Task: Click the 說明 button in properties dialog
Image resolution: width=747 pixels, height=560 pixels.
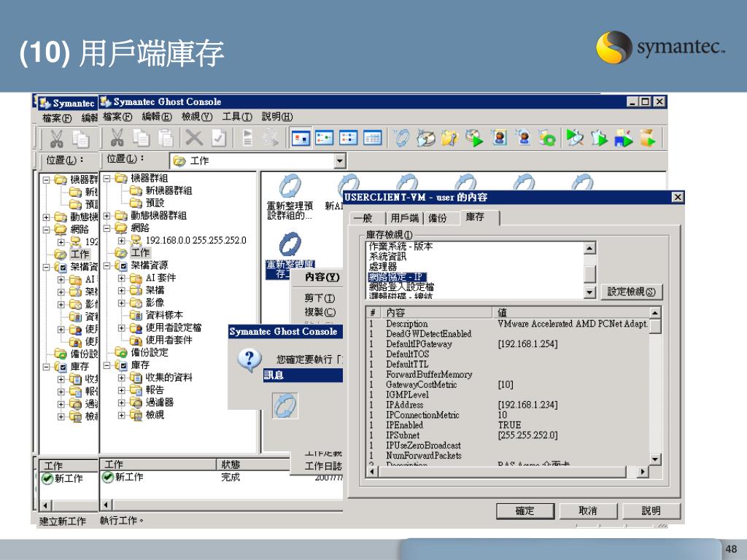Action: [651, 510]
